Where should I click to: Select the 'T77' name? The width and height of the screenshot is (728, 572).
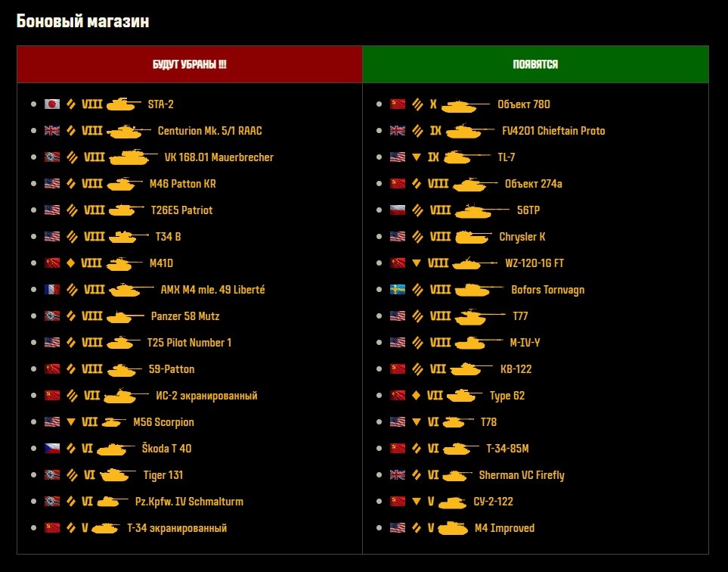pos(520,316)
